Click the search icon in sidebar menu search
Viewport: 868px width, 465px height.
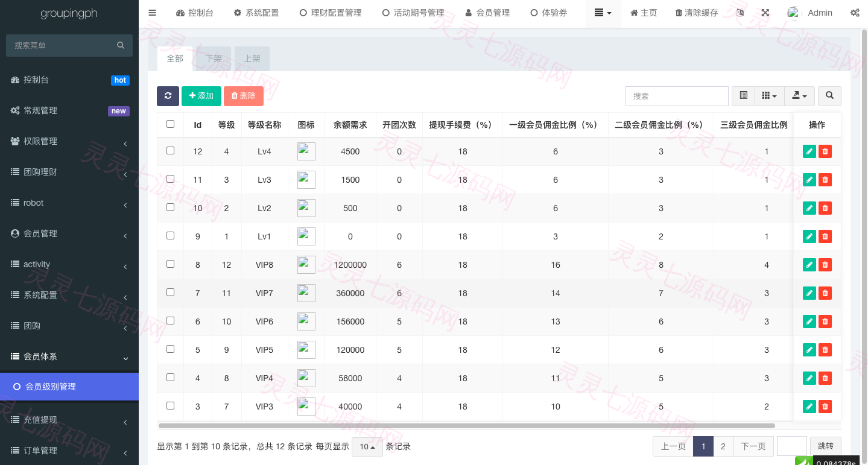121,45
